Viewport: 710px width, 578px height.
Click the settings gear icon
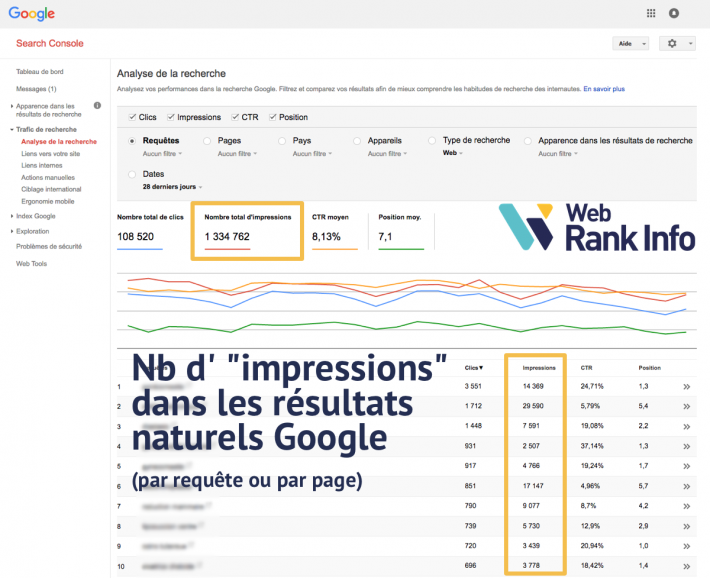(x=672, y=43)
